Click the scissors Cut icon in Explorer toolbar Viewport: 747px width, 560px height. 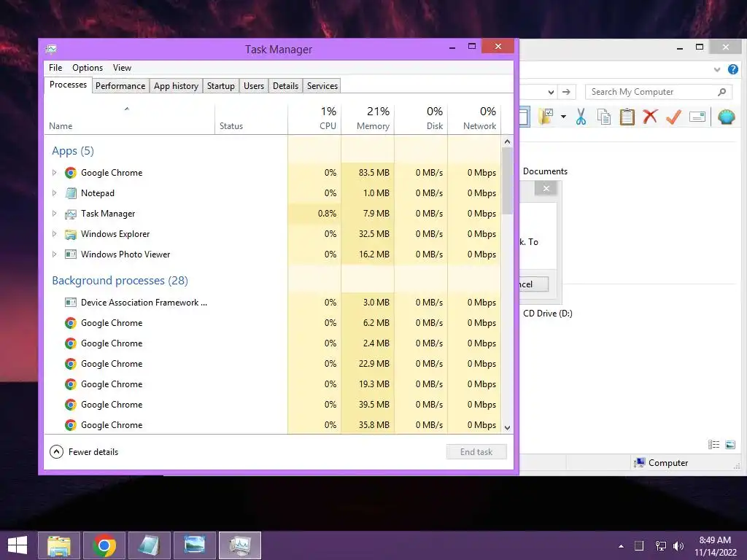pyautogui.click(x=580, y=117)
